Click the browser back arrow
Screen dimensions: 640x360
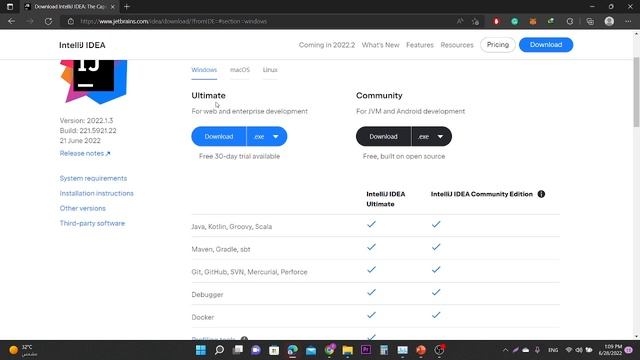tap(11, 21)
